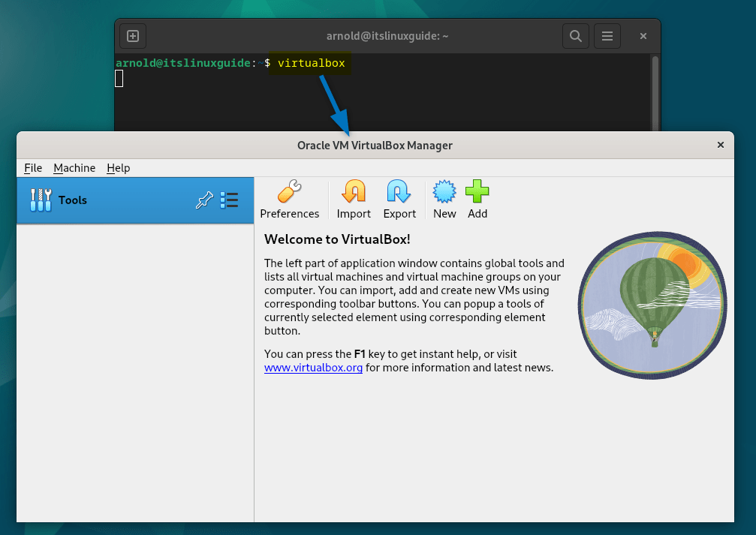Create a new virtual machine

[x=444, y=199]
